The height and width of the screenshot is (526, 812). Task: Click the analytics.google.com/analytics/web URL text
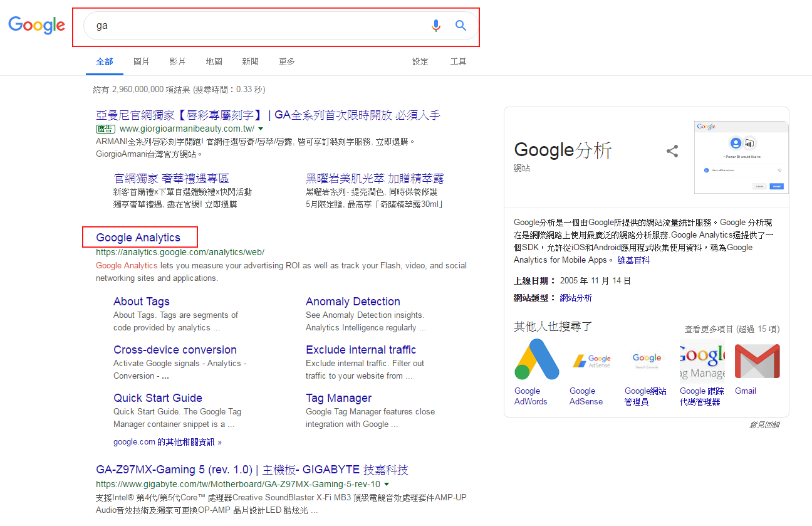tap(180, 252)
